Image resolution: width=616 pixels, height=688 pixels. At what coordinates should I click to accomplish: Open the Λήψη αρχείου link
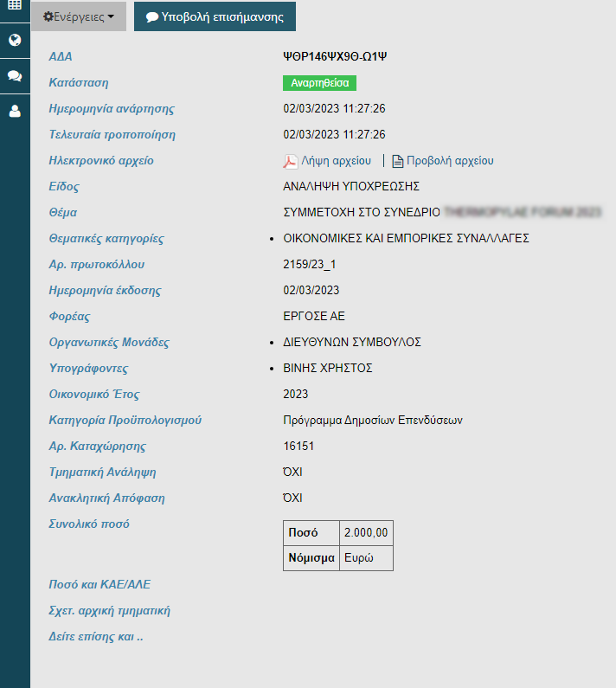coord(336,161)
